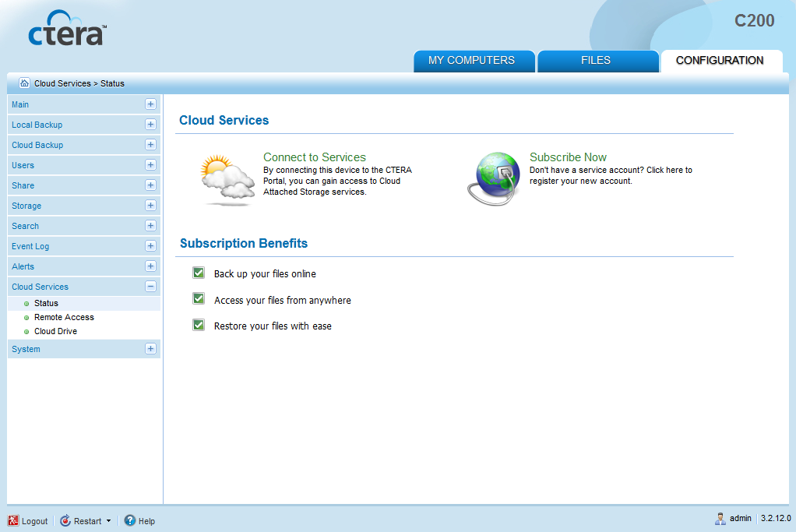
Task: Click the Subscription Benefits heading
Action: click(x=244, y=244)
